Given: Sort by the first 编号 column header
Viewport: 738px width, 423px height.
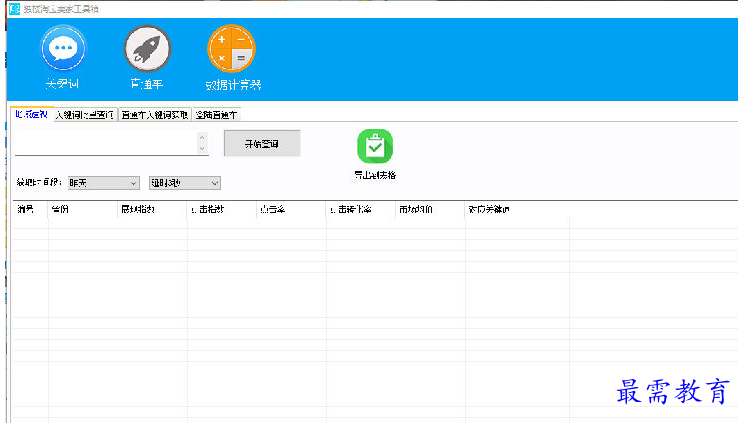Looking at the screenshot, I should click(x=29, y=210).
